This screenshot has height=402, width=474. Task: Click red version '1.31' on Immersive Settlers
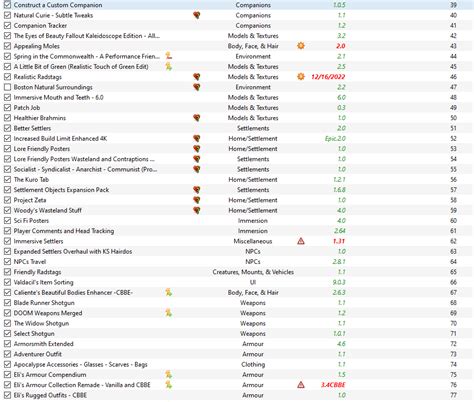(339, 241)
